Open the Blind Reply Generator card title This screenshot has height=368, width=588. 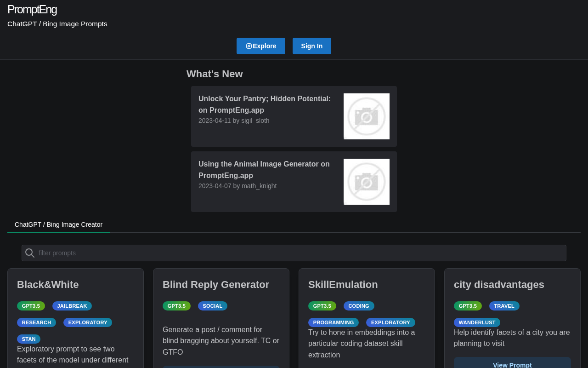(x=216, y=284)
